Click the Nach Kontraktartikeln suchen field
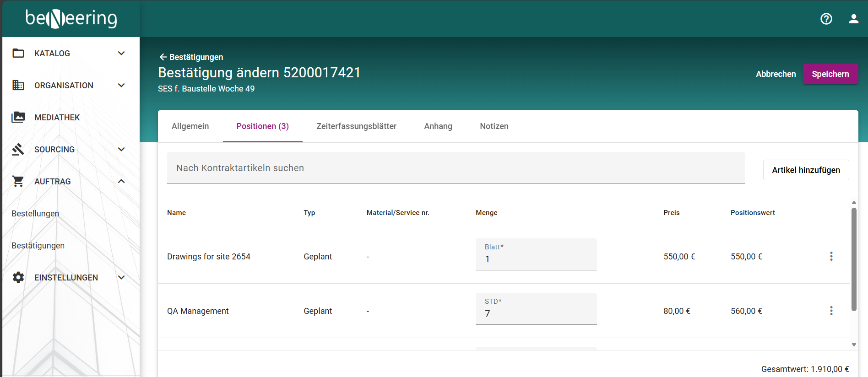 pyautogui.click(x=456, y=168)
